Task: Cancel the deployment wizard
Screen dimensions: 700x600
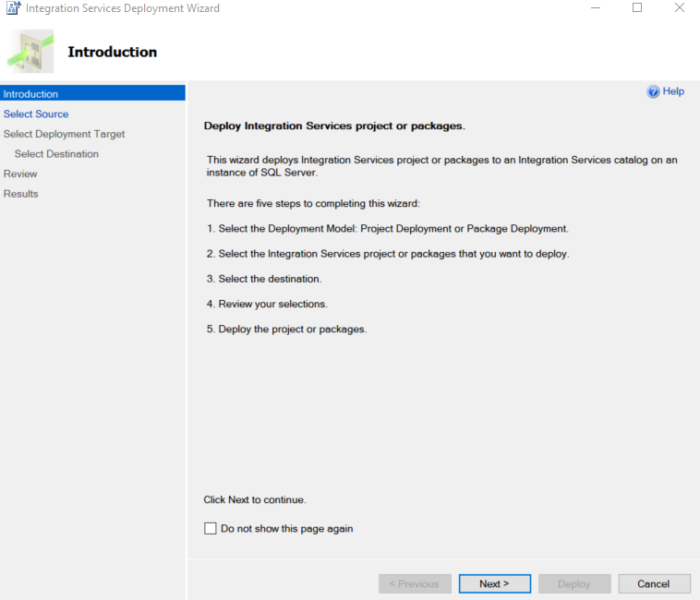Action: point(654,583)
